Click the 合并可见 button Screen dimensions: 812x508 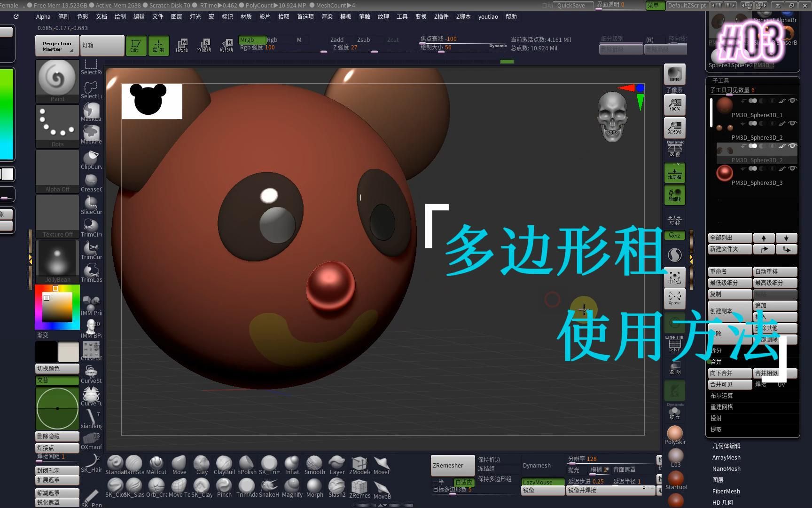(x=722, y=384)
